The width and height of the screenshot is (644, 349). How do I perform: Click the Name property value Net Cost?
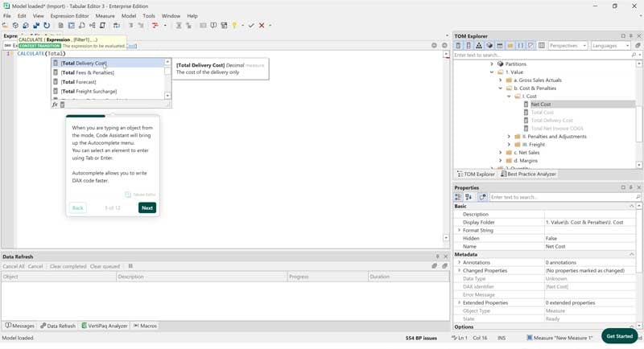tap(589, 247)
